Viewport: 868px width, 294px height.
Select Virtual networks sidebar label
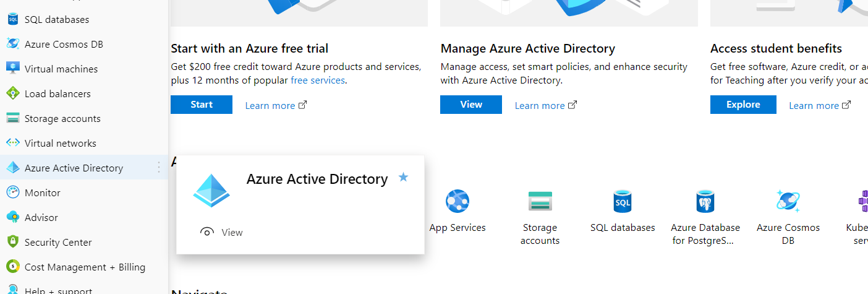(61, 143)
